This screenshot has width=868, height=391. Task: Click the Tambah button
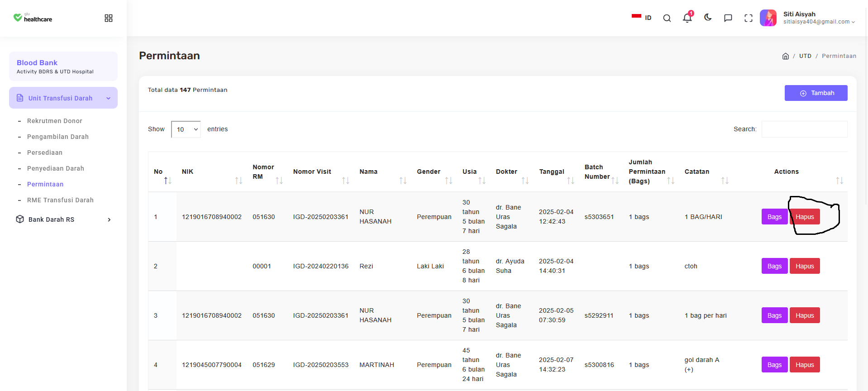816,93
